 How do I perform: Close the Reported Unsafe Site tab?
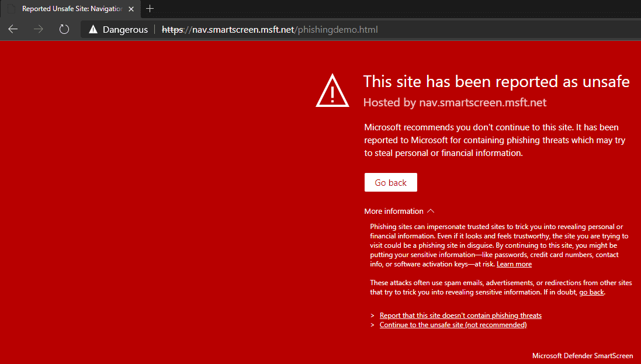(131, 9)
